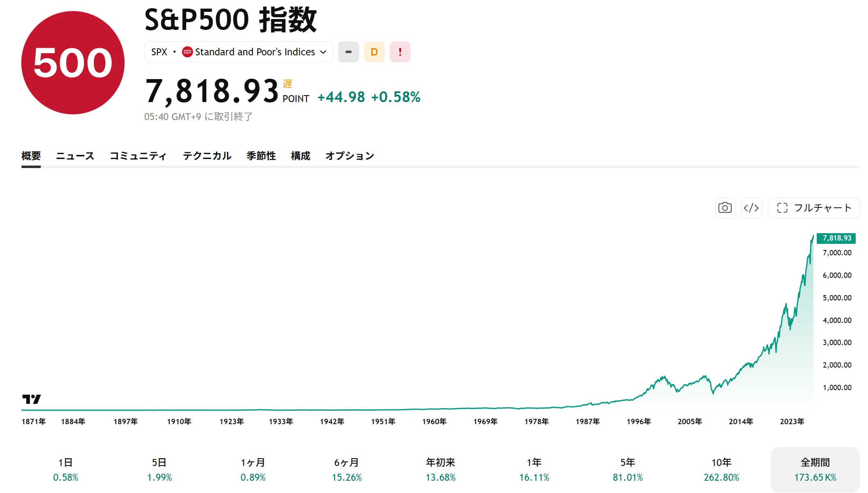This screenshot has width=868, height=493.
Task: Select the 1日 time range
Action: [66, 470]
